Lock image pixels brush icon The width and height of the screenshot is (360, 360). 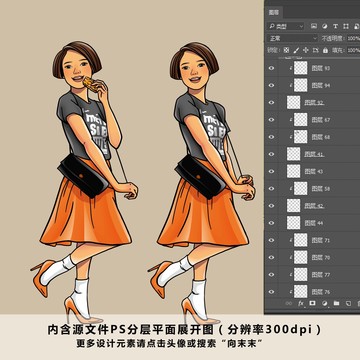[296, 50]
